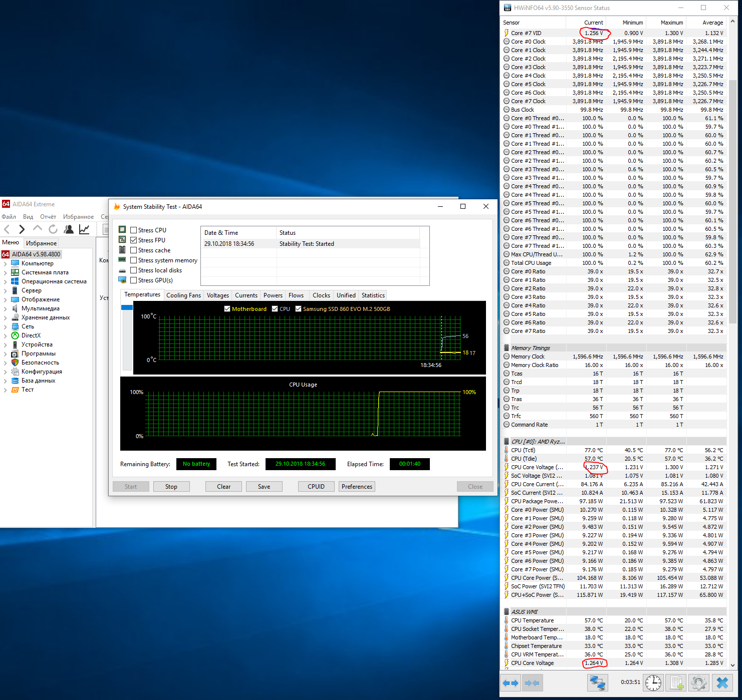742x700 pixels.
Task: Uncheck the Stress FPU checkbox
Action: coord(134,240)
